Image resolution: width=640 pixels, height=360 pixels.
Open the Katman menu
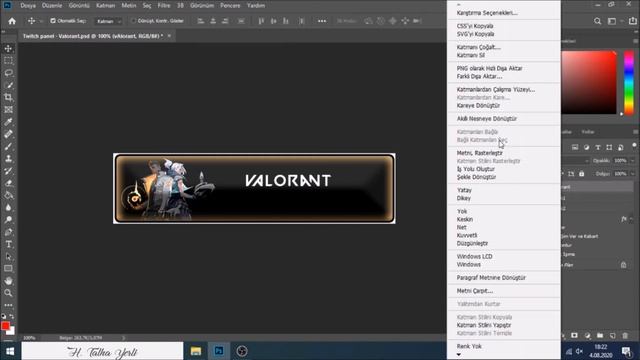pyautogui.click(x=105, y=6)
